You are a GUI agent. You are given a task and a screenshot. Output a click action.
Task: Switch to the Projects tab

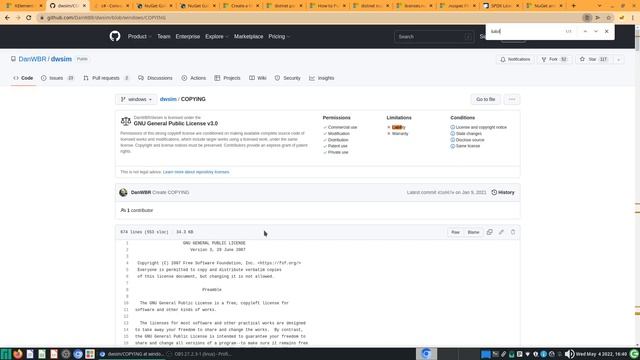tap(227, 78)
